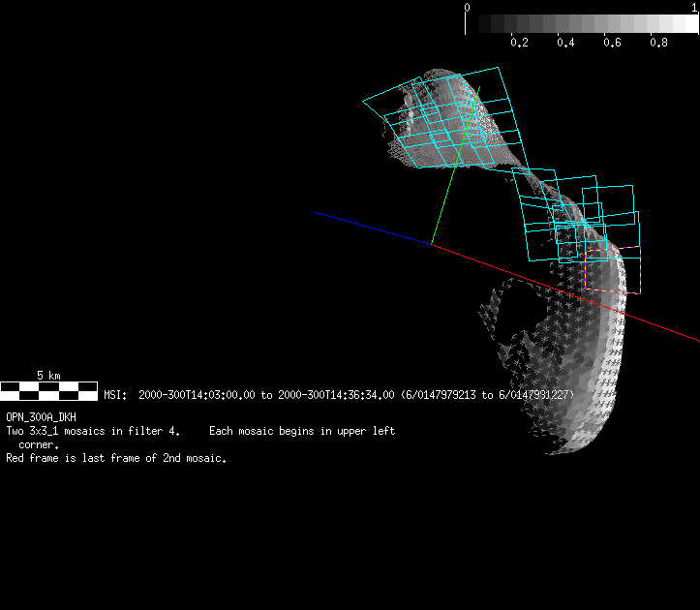Click the 0.4 label on the grayscale legend

(x=565, y=43)
